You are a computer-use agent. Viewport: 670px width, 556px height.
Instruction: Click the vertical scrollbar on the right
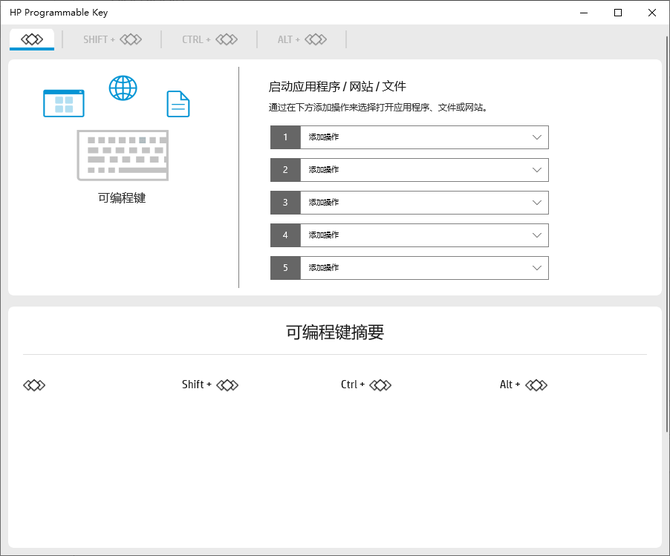tap(667, 235)
